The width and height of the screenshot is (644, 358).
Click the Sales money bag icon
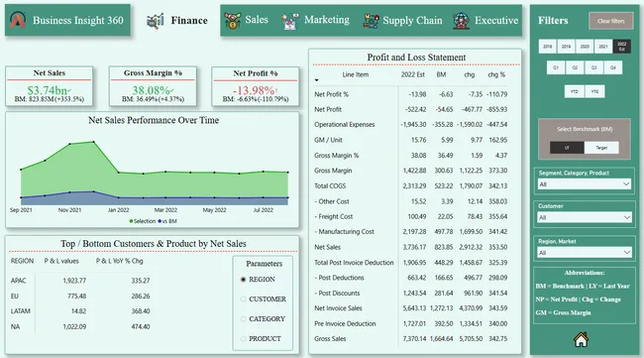click(x=233, y=20)
